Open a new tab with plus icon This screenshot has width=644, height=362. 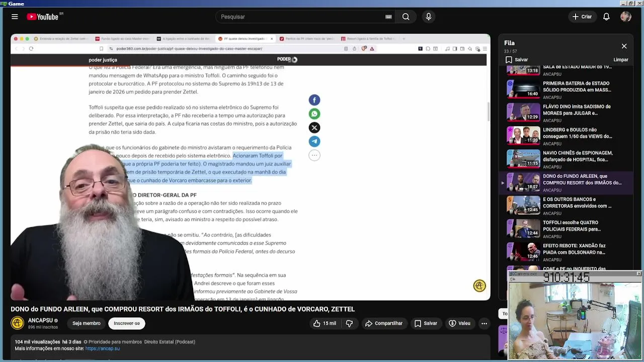[404, 39]
